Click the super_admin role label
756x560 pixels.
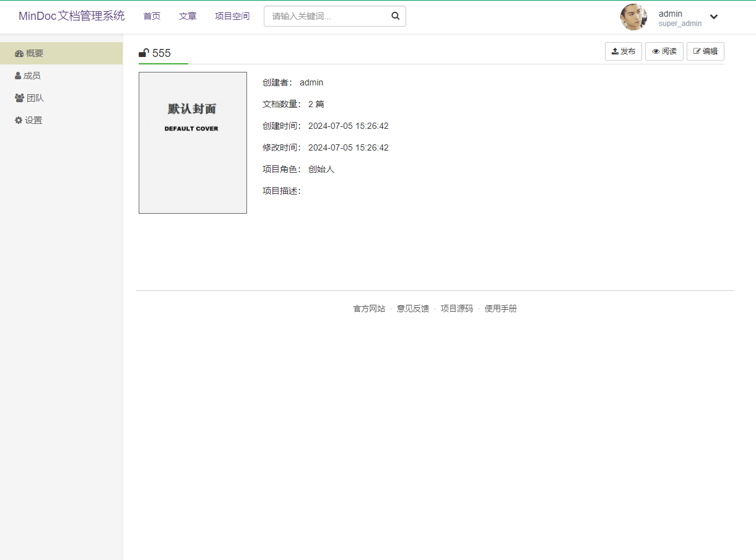point(680,24)
